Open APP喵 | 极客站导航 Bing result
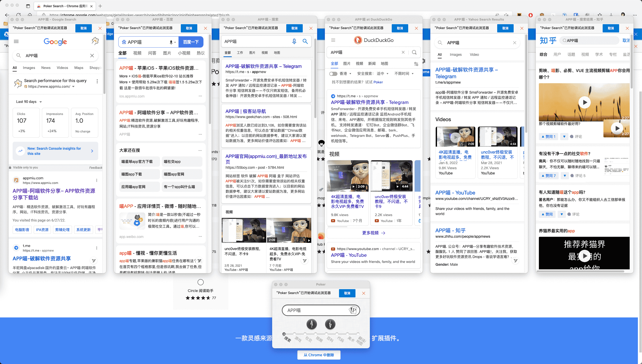642x364 pixels. pyautogui.click(x=246, y=111)
